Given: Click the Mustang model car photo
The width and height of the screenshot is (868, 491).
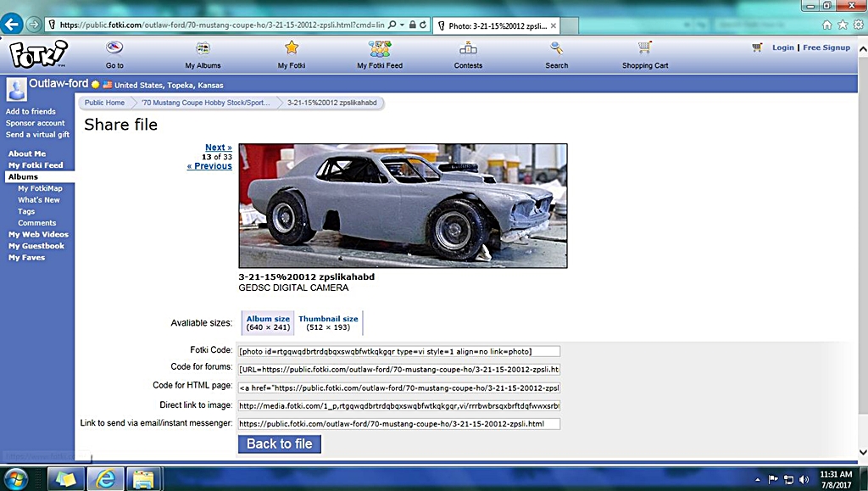Looking at the screenshot, I should tap(403, 205).
